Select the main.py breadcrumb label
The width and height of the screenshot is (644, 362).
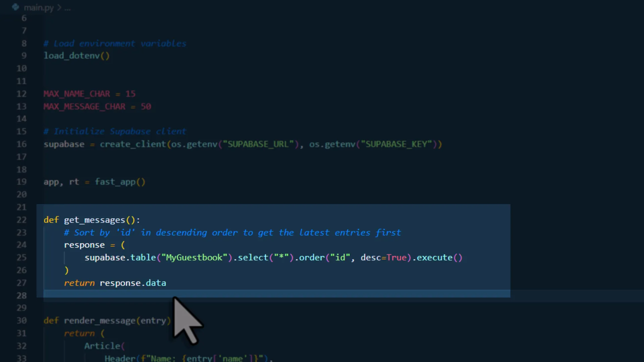pos(39,7)
